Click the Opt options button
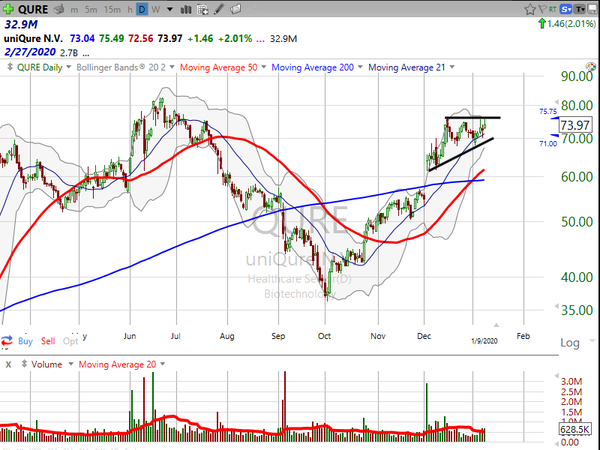The image size is (600, 450). tap(70, 341)
